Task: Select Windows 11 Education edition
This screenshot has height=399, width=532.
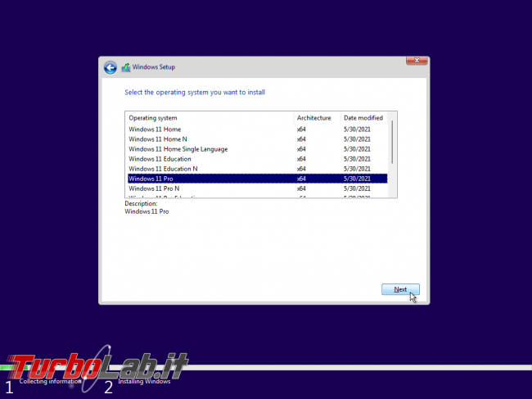Action: coord(257,159)
